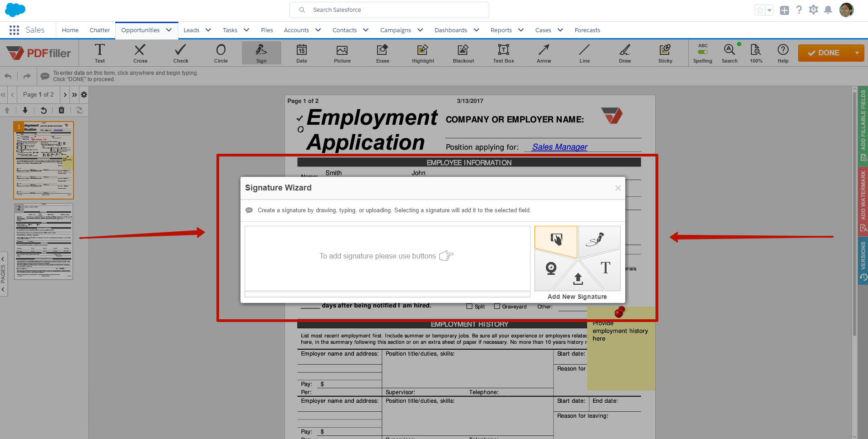The image size is (868, 439).
Task: Select the Arrow tool
Action: [x=544, y=53]
